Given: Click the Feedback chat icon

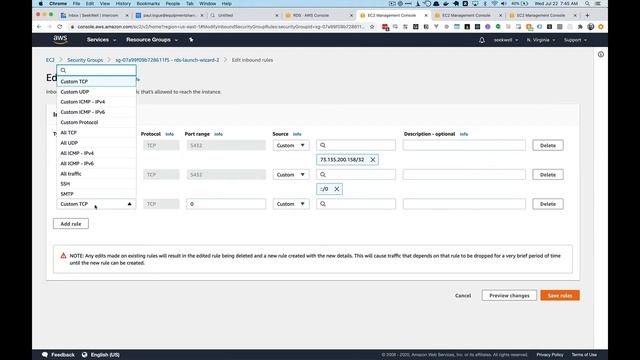Looking at the screenshot, I should 45,355.
